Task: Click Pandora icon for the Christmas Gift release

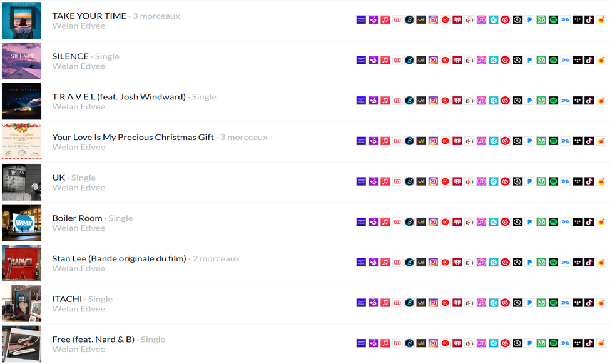Action: coord(529,141)
